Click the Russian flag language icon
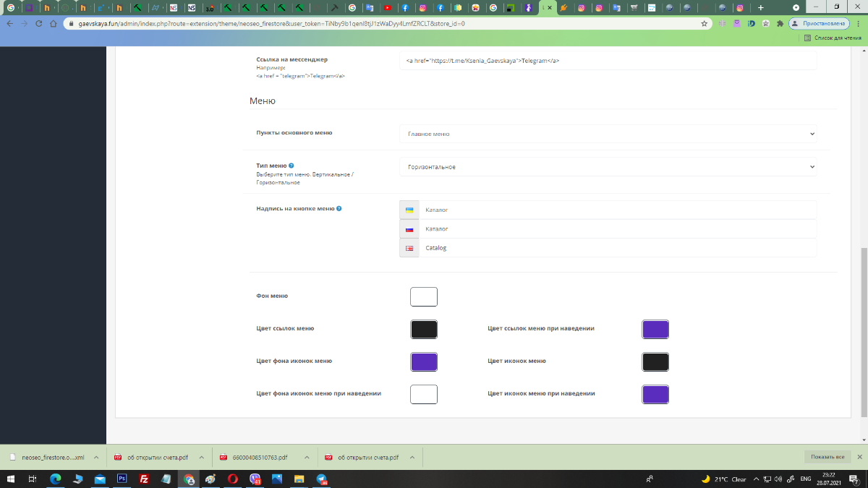Image resolution: width=868 pixels, height=488 pixels. coord(409,229)
